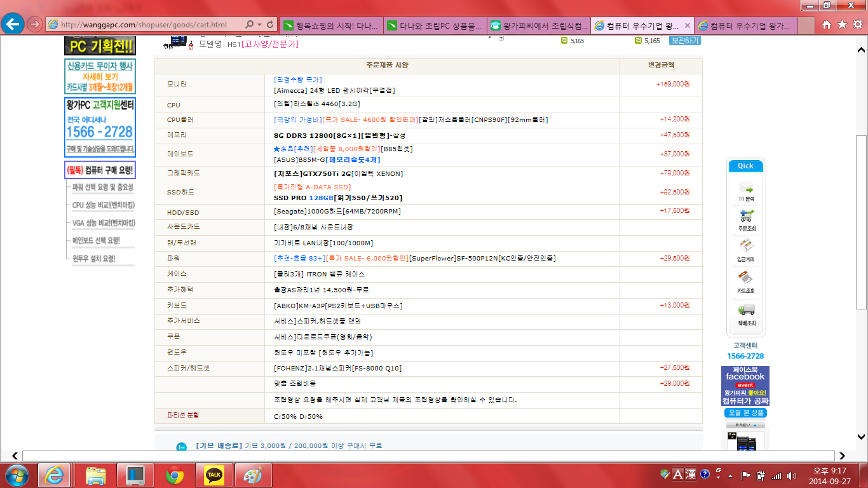
Task: Click the 택배조회 truck icon
Action: point(746,310)
